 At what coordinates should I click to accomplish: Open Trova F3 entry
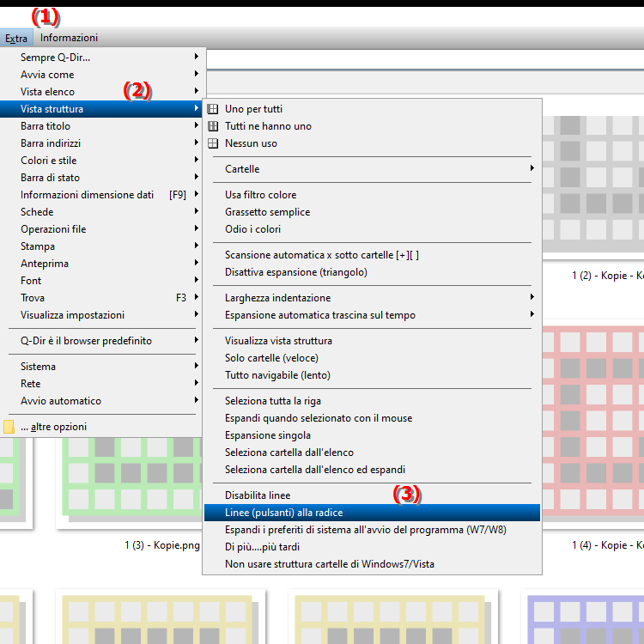coord(100,298)
